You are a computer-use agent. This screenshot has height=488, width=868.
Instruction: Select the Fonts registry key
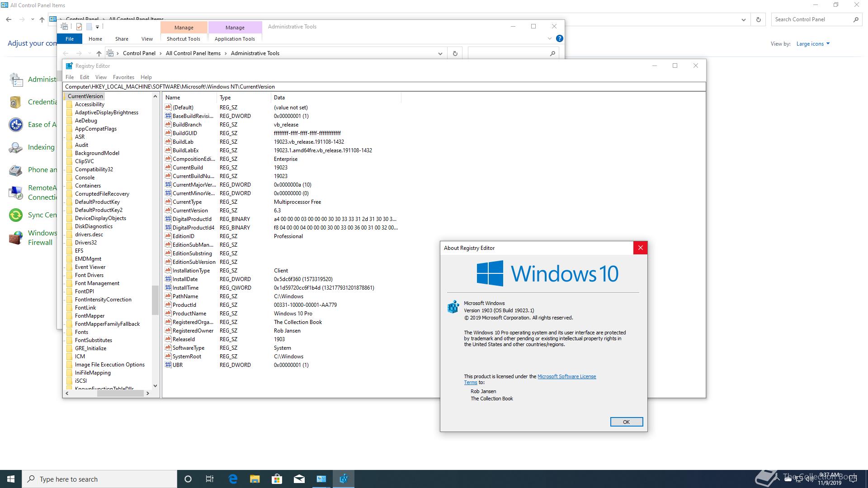tap(81, 332)
